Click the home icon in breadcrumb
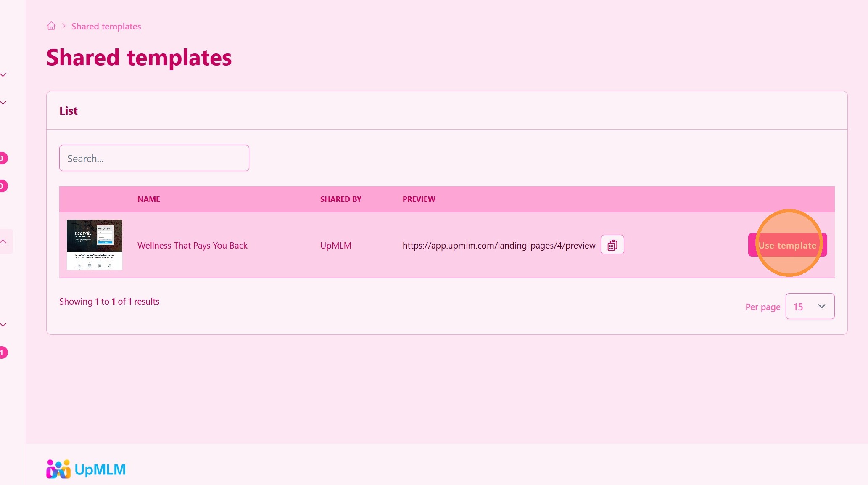The width and height of the screenshot is (868, 485). pyautogui.click(x=51, y=26)
